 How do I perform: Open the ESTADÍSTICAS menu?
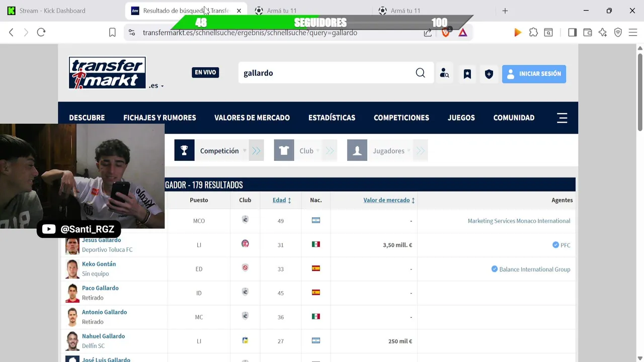click(332, 118)
